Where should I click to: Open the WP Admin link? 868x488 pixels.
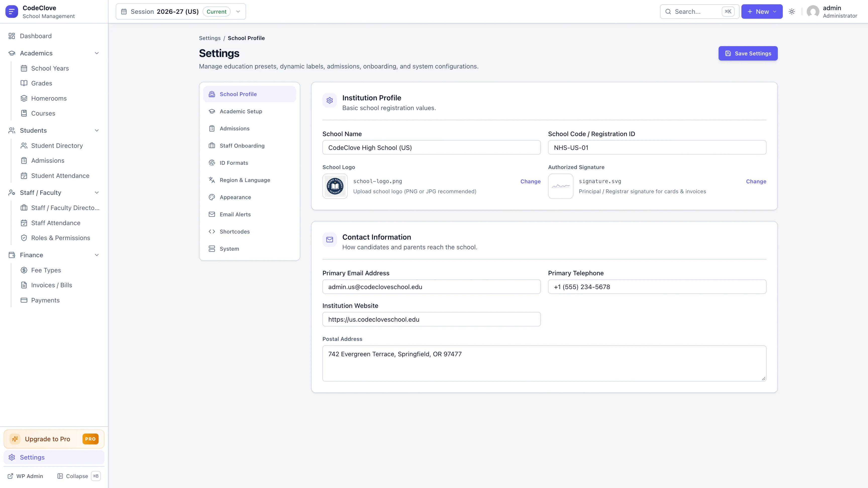[x=25, y=476]
